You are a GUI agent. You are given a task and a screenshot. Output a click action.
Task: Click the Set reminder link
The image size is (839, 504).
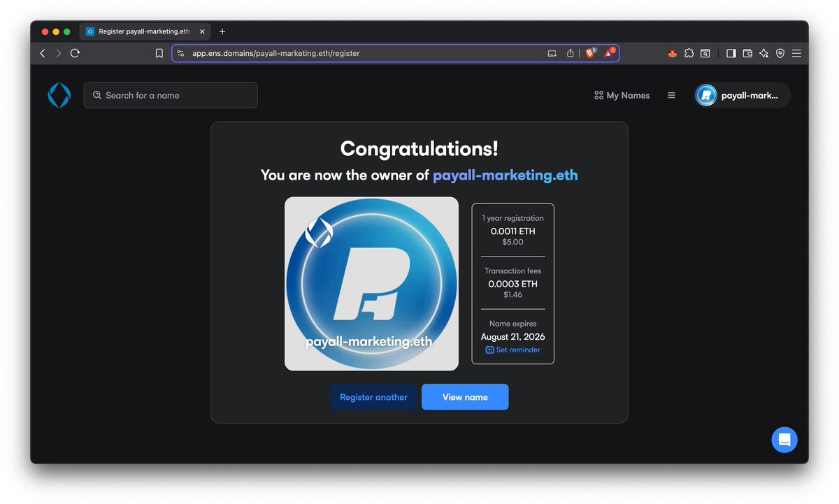(513, 350)
